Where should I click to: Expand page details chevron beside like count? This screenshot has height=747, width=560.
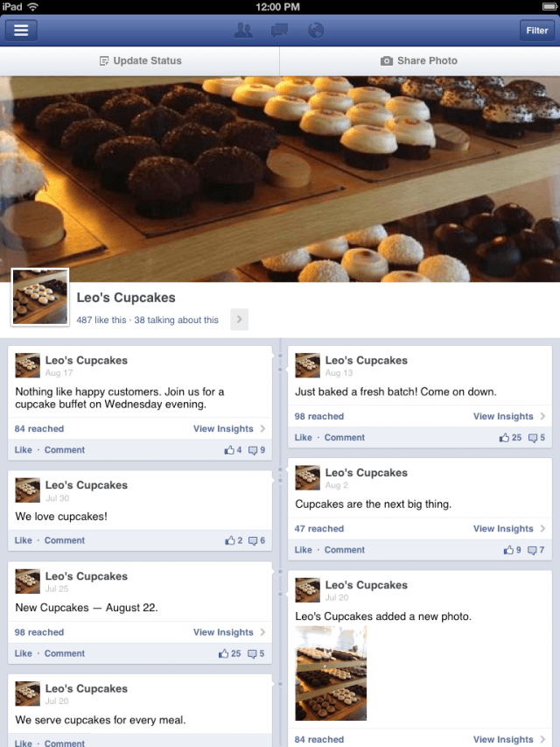(239, 319)
